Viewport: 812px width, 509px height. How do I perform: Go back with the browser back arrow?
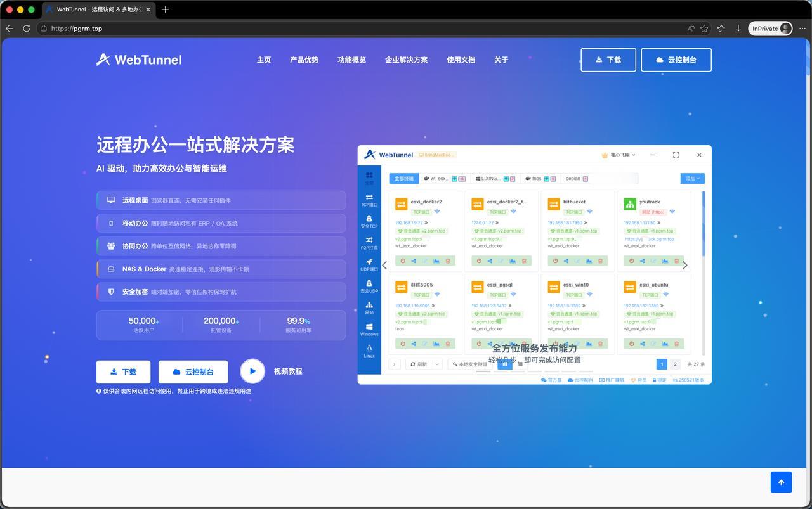[9, 29]
